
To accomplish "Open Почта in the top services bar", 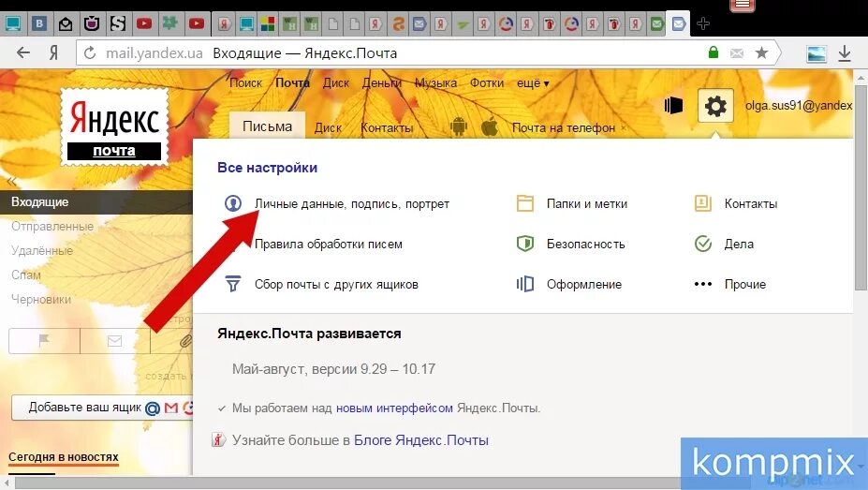I will [292, 83].
